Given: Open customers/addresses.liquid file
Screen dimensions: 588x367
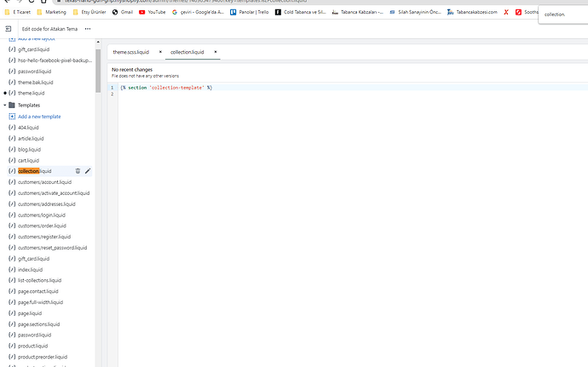Looking at the screenshot, I should [x=47, y=204].
